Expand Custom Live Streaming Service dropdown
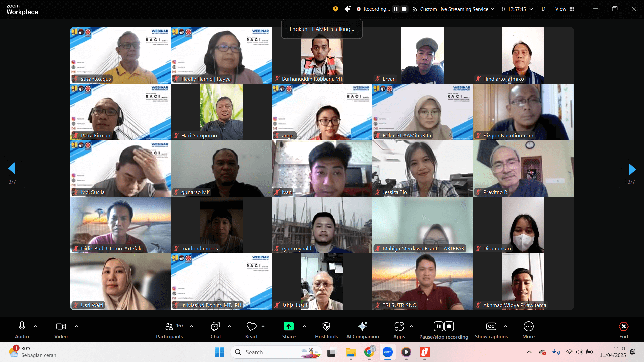644x362 pixels. pyautogui.click(x=492, y=9)
